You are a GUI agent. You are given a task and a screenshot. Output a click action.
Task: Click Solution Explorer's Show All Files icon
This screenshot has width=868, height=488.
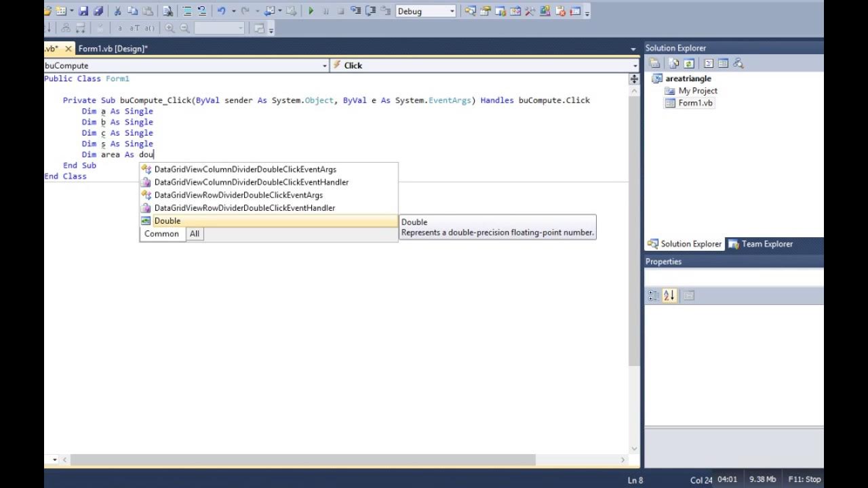[x=673, y=63]
